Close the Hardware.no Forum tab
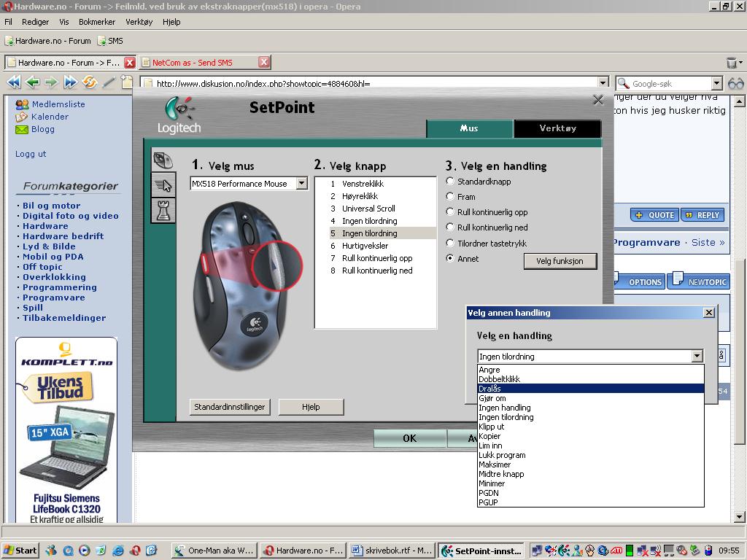 point(130,63)
